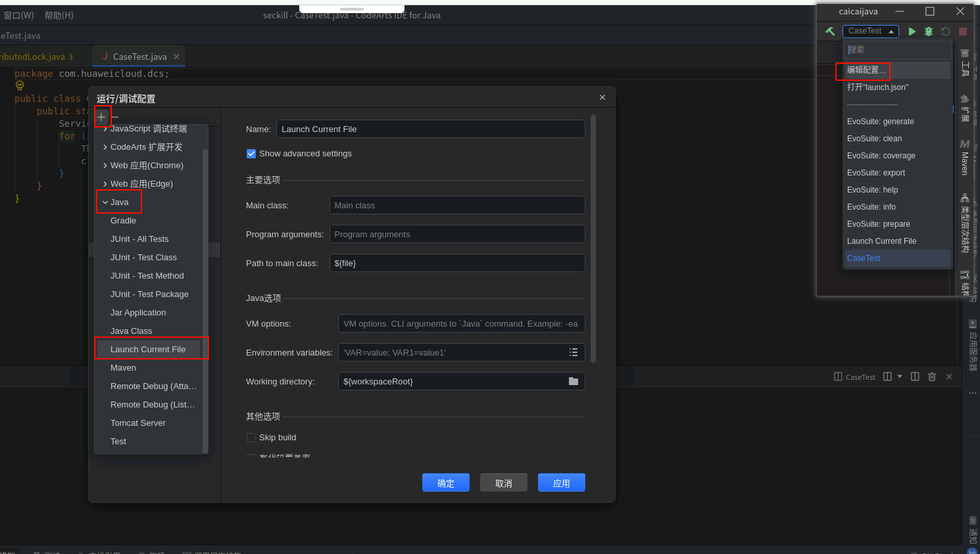Screen dimensions: 980x554
Task: Open the 通知 notifications panel
Action: pyautogui.click(x=973, y=531)
